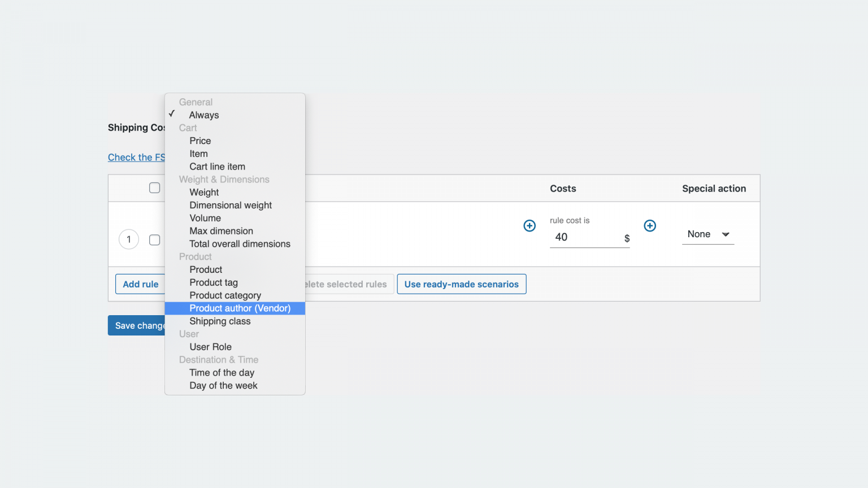Screen dimensions: 868x488
Task: Select Total overall dimensions option
Action: [x=240, y=243]
